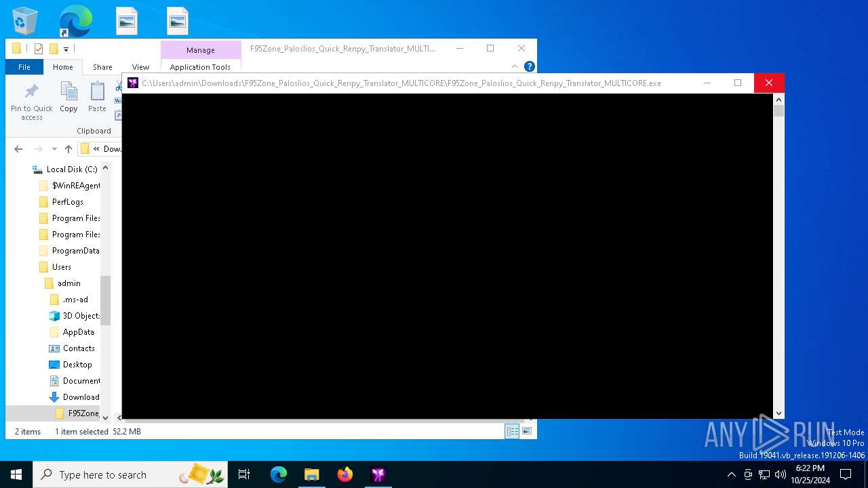Click the Renpy Translator app in taskbar

[x=378, y=474]
